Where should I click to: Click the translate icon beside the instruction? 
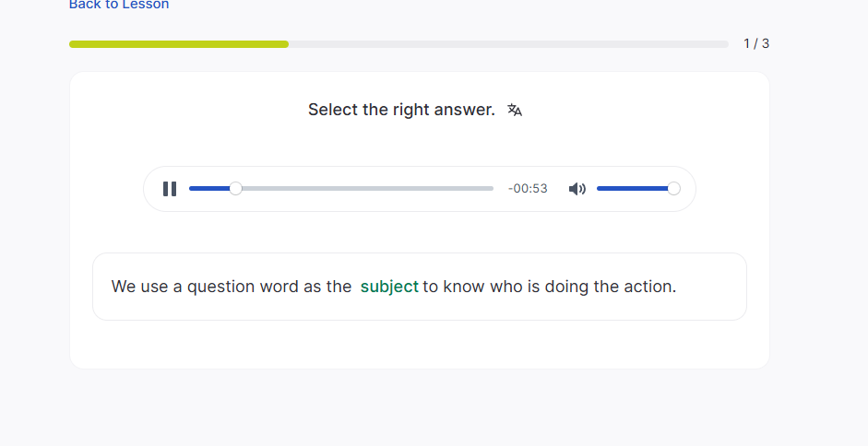click(x=515, y=111)
